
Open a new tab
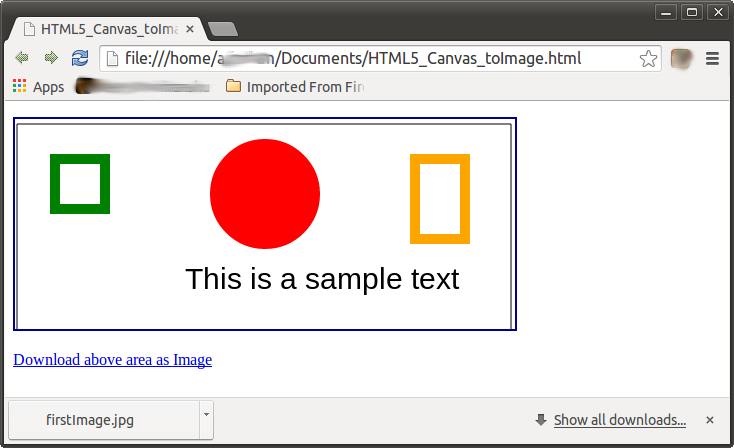(221, 30)
